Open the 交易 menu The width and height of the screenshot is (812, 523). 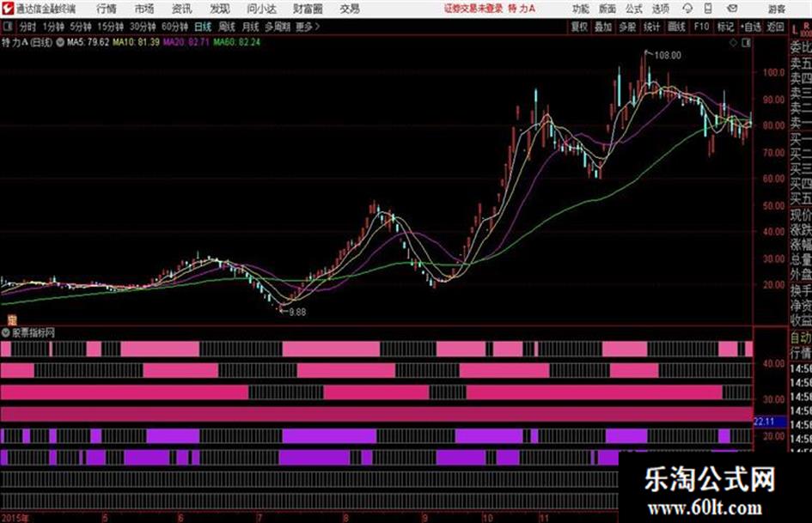350,9
